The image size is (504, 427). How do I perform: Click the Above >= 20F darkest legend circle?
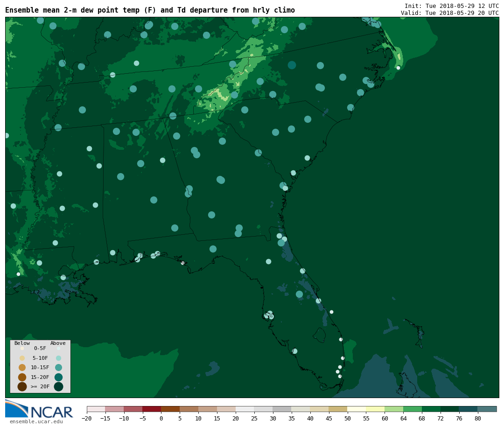[x=58, y=387]
